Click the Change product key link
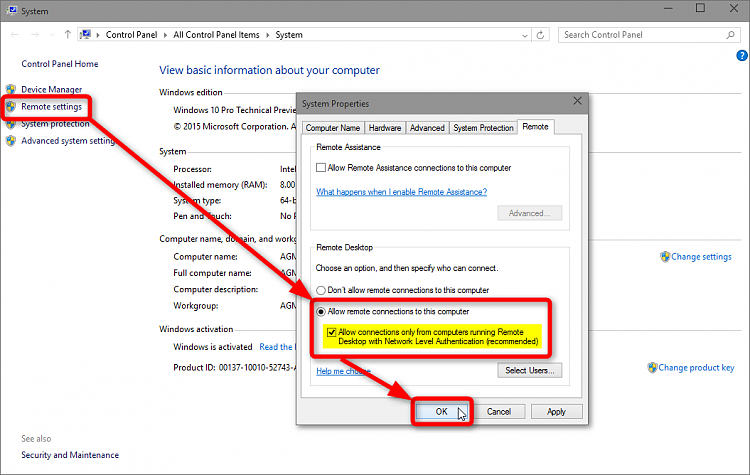The image size is (750, 475). tap(696, 368)
